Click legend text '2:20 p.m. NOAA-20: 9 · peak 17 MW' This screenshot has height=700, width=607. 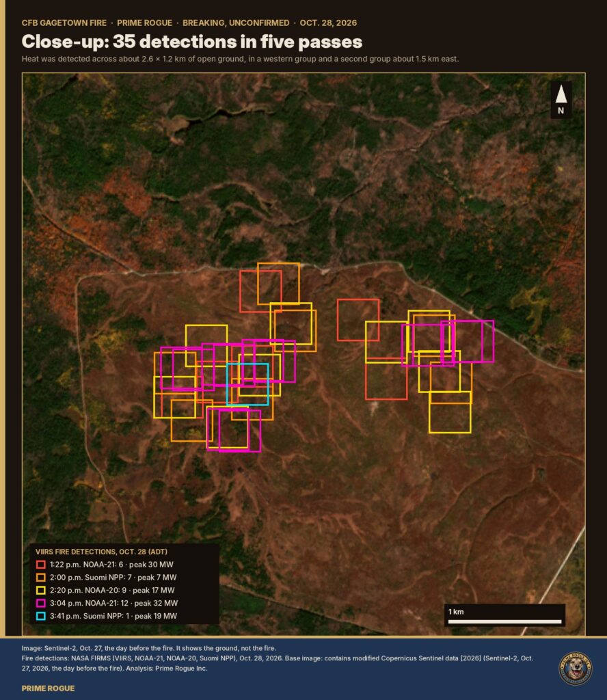112,590
